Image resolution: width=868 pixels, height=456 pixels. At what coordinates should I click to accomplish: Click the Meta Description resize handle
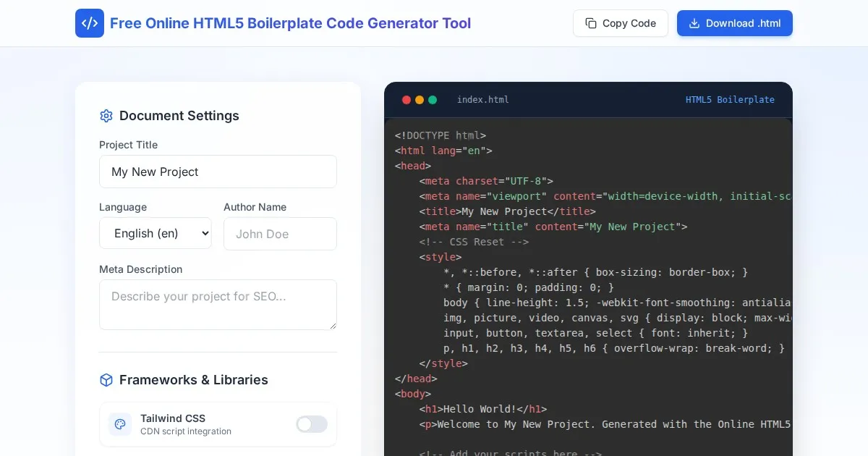click(333, 326)
